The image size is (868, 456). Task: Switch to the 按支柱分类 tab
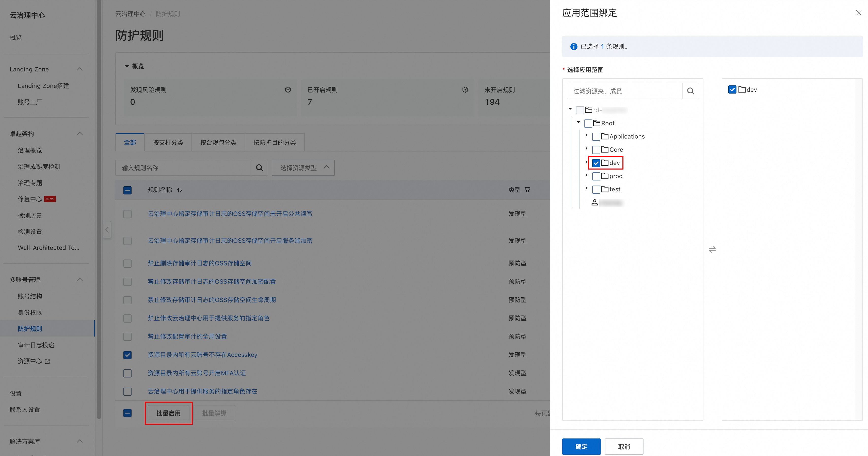[x=168, y=142]
